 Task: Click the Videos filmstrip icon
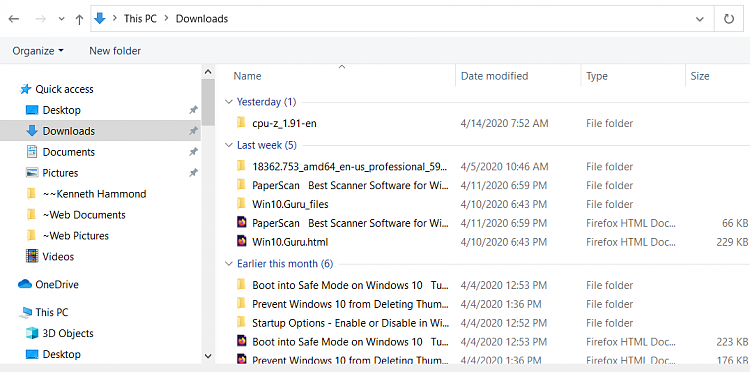point(32,257)
